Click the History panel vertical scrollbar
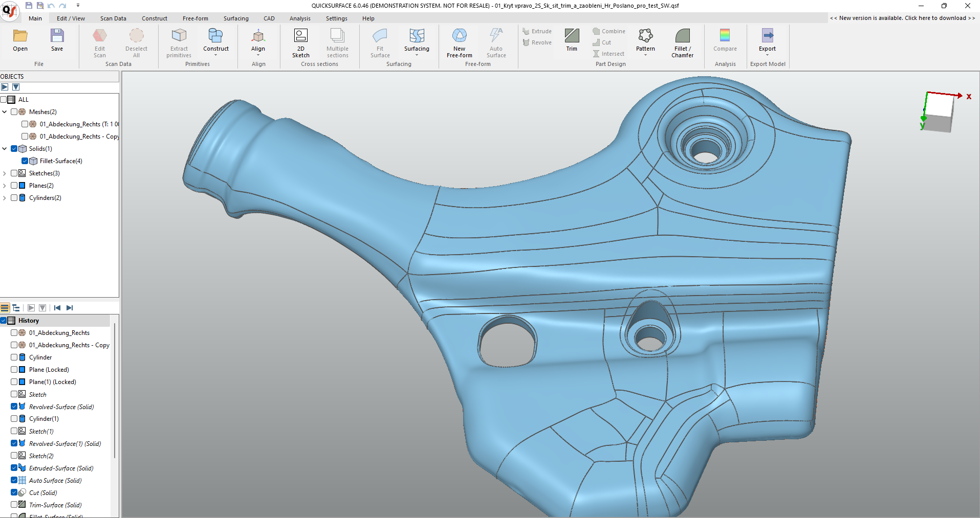 pos(115,391)
